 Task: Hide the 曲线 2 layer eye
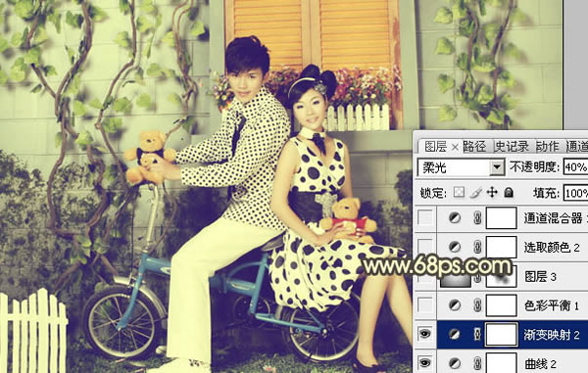[425, 363]
